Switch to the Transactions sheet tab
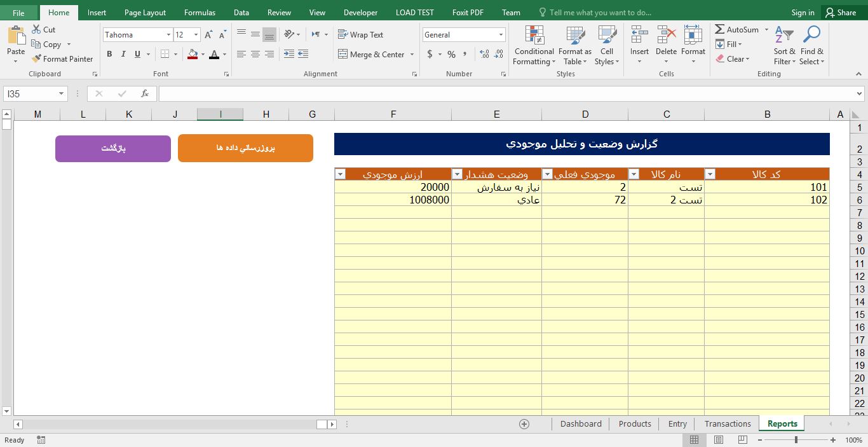868x447 pixels. coord(727,423)
